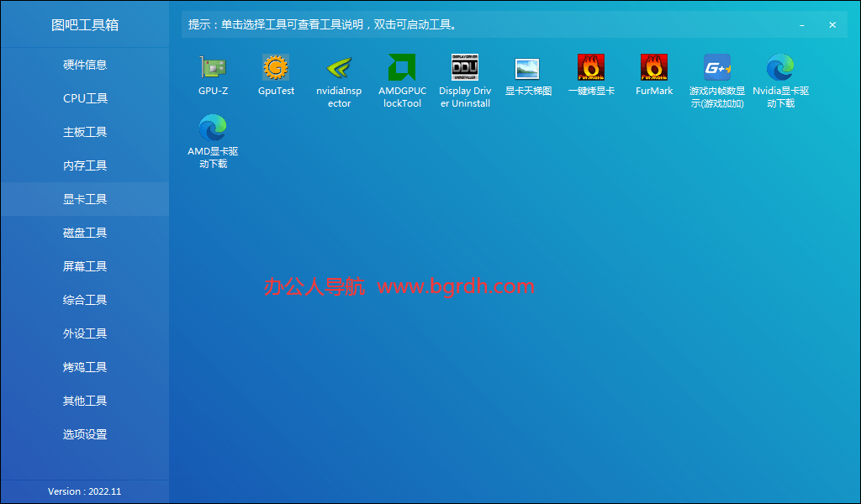Screen dimensions: 861x504
Task: Open the 选项设置 settings page
Action: point(84,434)
